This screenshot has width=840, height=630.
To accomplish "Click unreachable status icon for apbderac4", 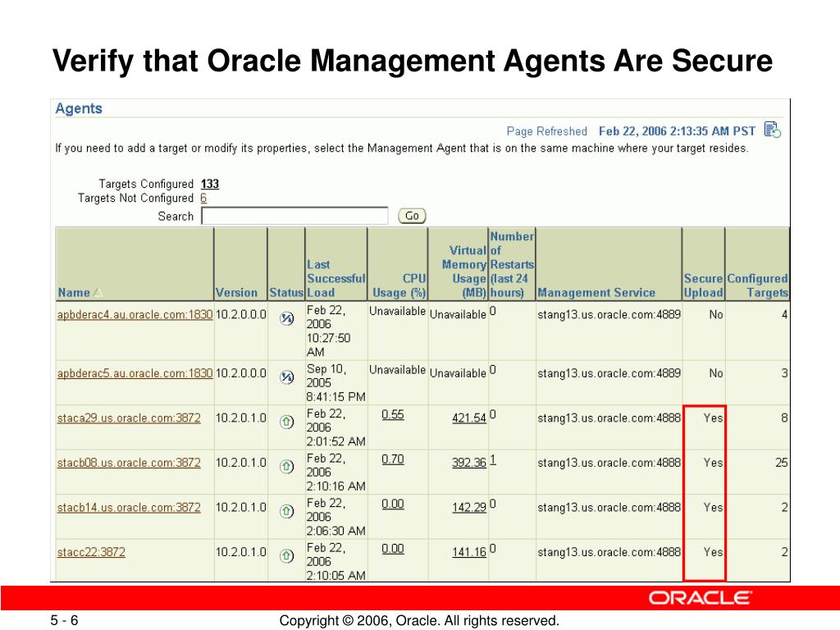I will 287,319.
